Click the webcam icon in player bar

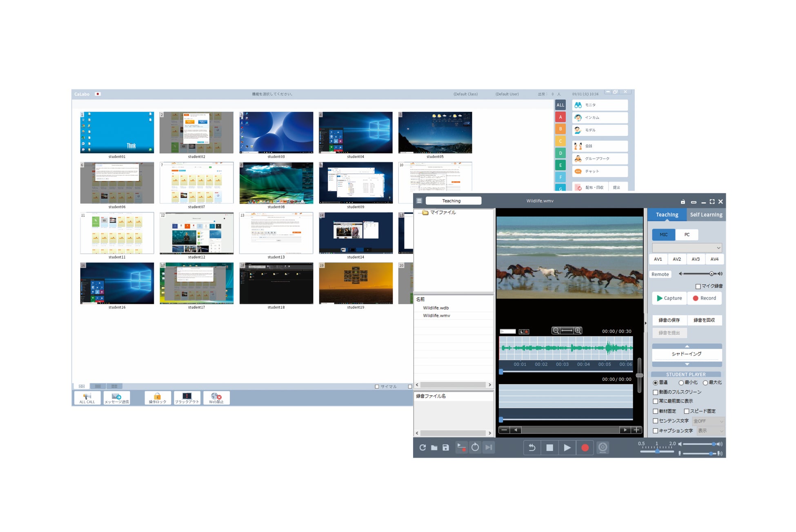[603, 447]
